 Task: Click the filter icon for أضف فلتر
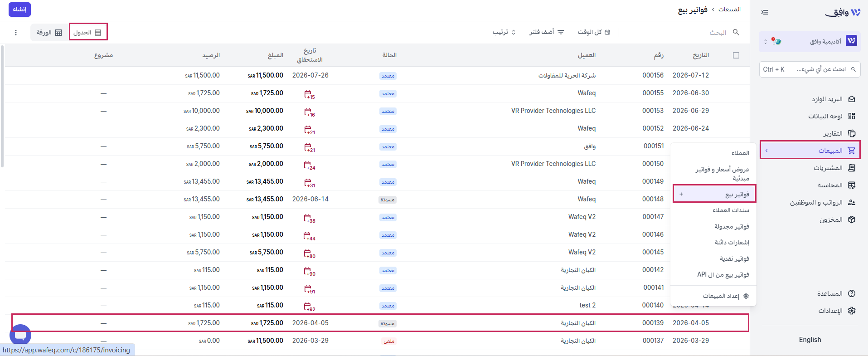coord(561,32)
